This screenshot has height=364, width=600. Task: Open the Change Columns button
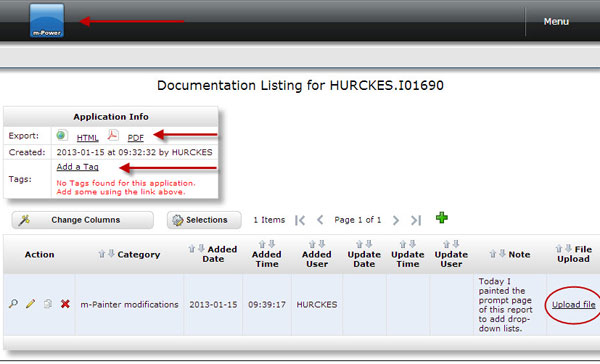83,220
